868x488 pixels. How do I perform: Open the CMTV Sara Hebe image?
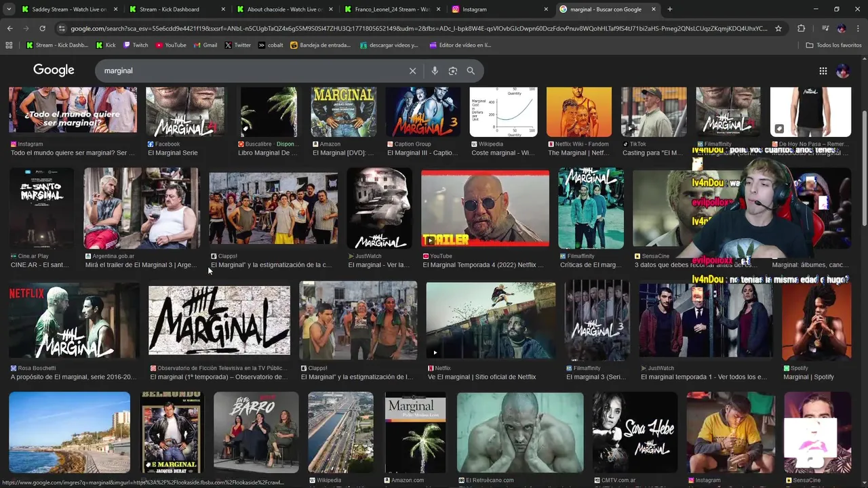(635, 432)
